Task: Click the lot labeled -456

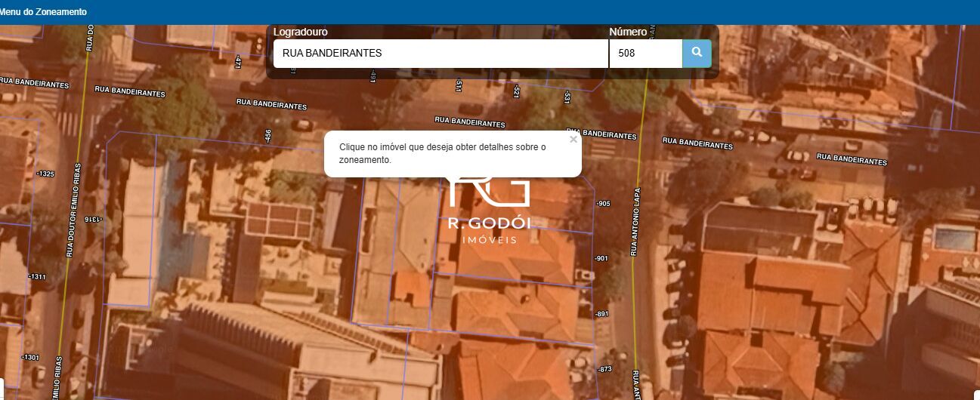Action: [x=267, y=136]
